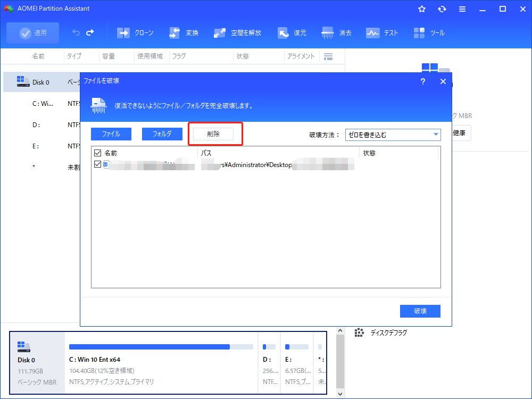
Task: Open the 消去 wipe tool
Action: point(336,33)
